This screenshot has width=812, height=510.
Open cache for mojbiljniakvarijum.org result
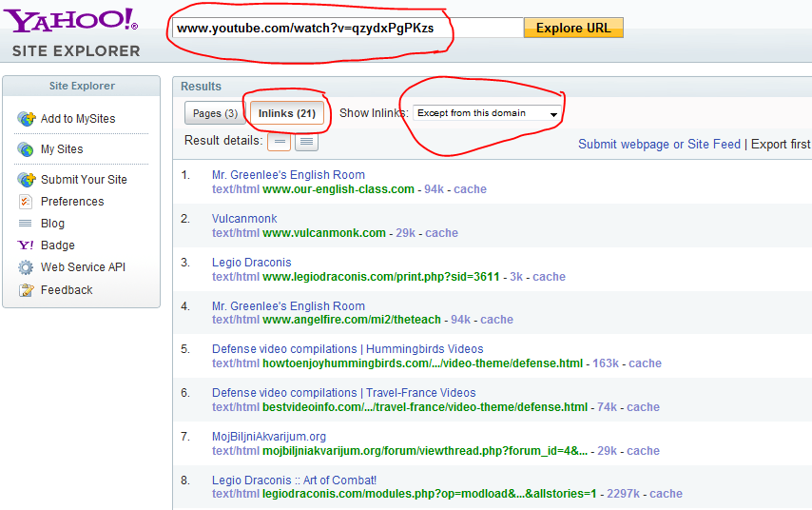point(643,451)
